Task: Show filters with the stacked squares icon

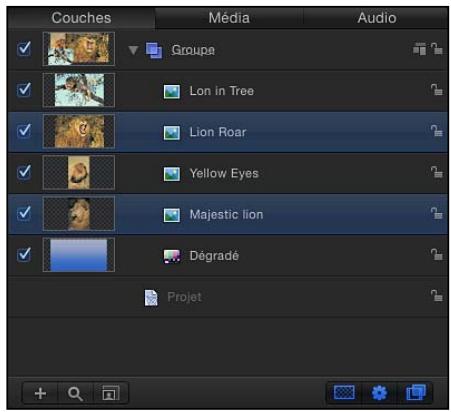Action: click(x=415, y=392)
